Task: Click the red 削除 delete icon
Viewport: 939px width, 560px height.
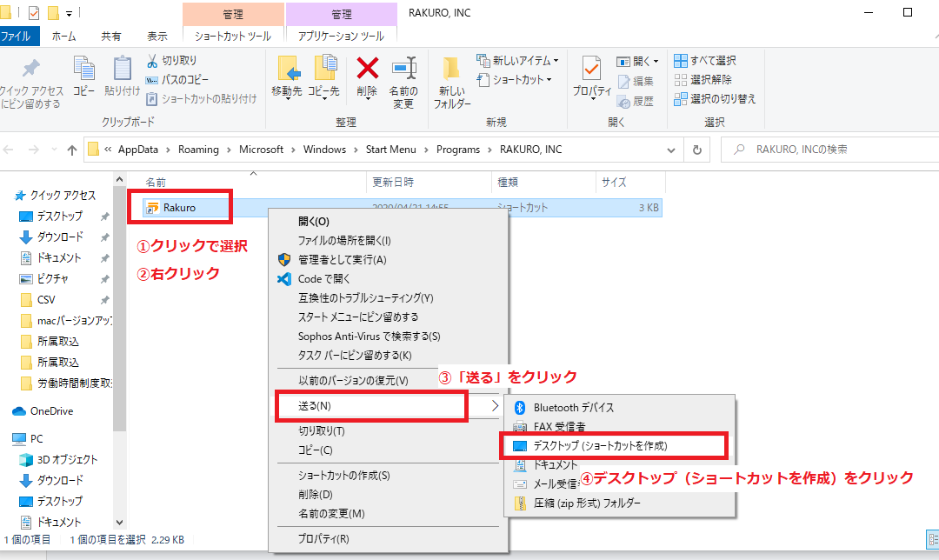Action: click(367, 69)
